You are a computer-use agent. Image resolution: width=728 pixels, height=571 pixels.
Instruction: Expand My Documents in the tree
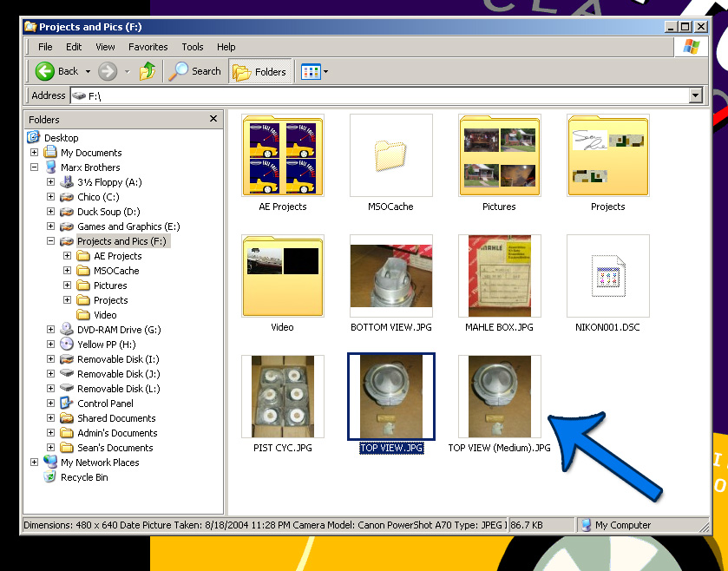point(34,152)
